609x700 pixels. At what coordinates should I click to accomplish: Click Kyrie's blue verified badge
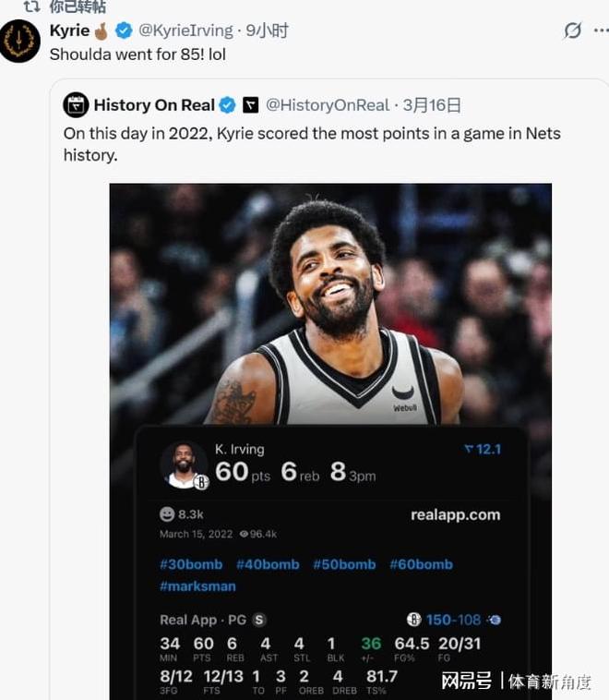click(x=123, y=31)
